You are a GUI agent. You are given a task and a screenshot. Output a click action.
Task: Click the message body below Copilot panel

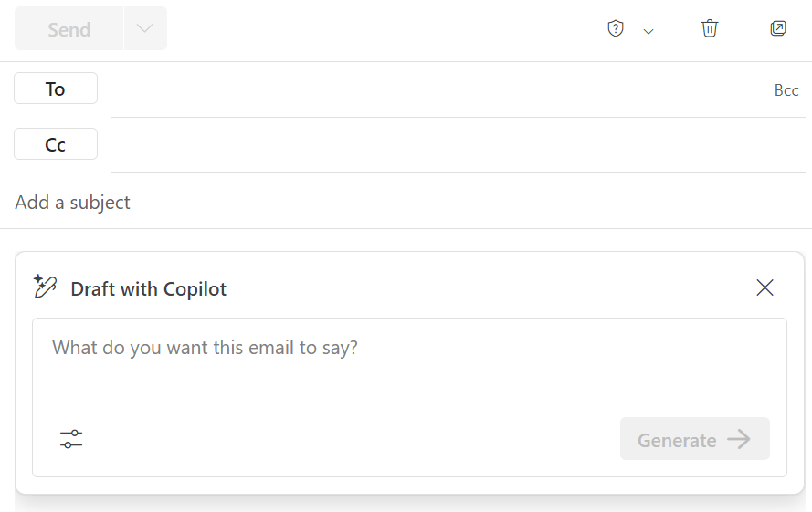(x=409, y=504)
